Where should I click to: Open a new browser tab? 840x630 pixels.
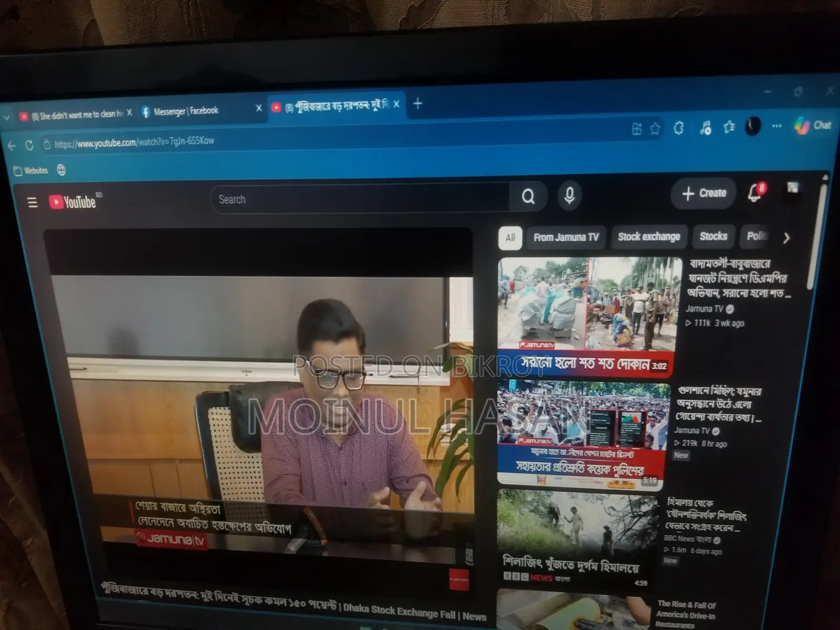[x=417, y=103]
